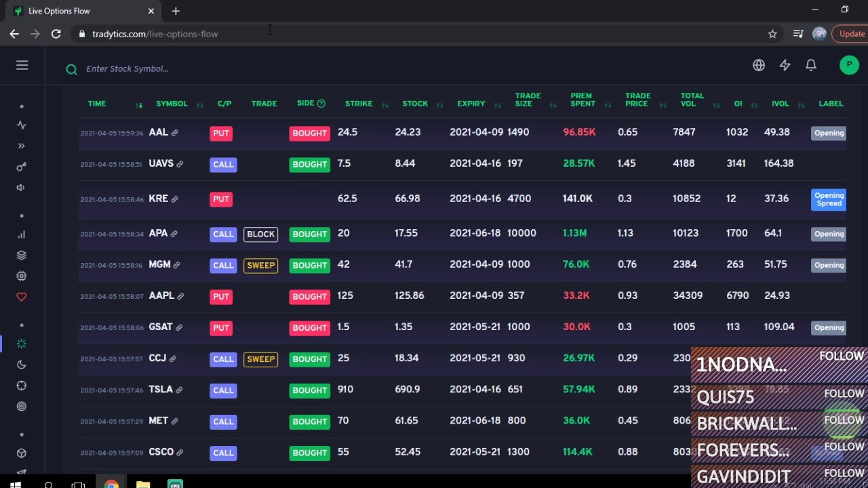Reload the page
868x488 pixels.
click(56, 34)
